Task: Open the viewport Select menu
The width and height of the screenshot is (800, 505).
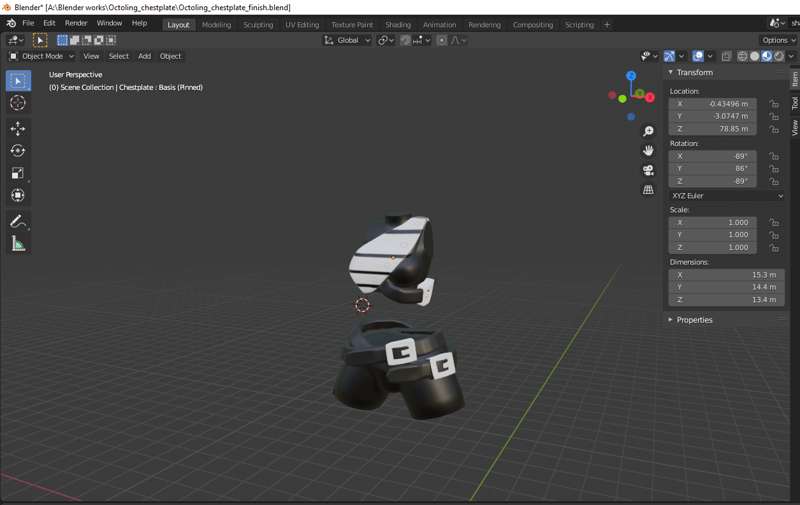Action: point(118,56)
